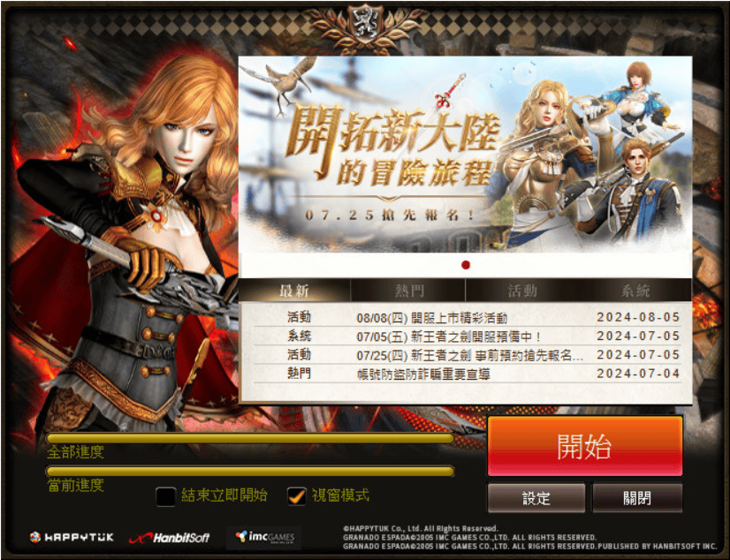Click the red carousel indicator dot

(466, 265)
